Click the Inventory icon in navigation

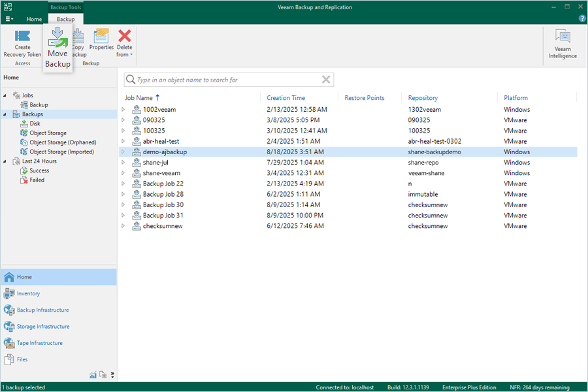pos(9,293)
